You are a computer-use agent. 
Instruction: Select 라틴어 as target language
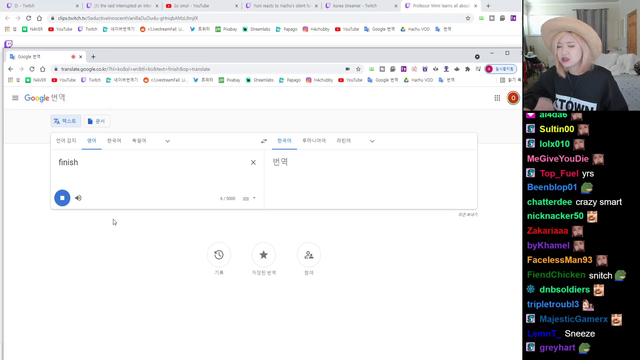(343, 141)
